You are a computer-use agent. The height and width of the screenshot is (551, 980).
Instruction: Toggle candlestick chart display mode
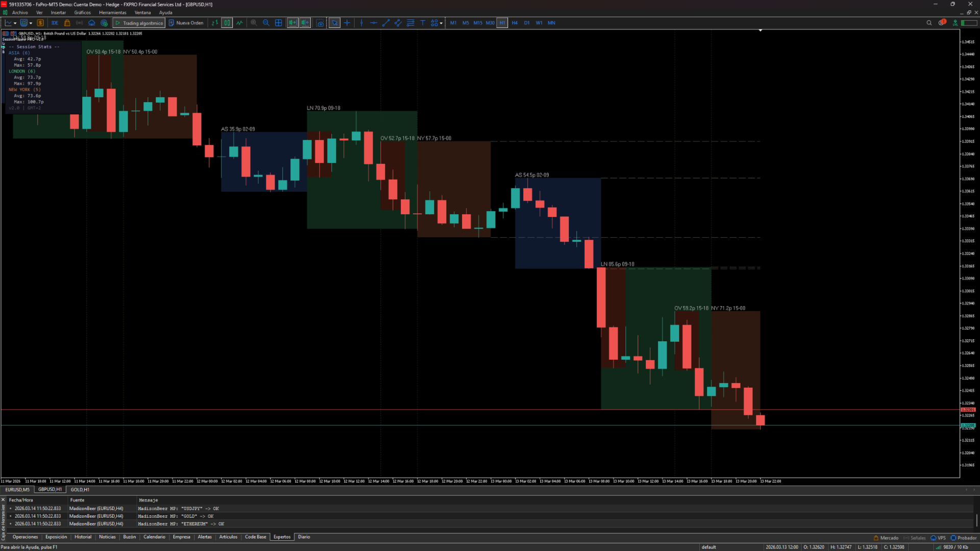[227, 23]
